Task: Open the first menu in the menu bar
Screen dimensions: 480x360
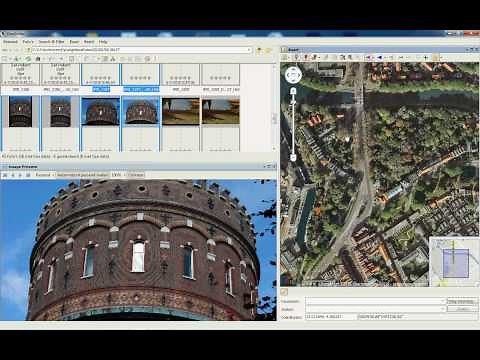Action: click(10, 42)
